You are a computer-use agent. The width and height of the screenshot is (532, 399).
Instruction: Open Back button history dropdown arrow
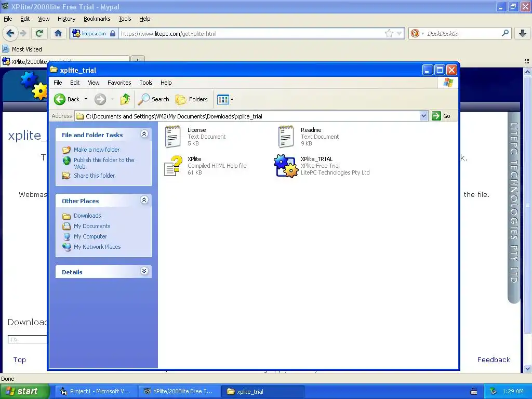86,99
